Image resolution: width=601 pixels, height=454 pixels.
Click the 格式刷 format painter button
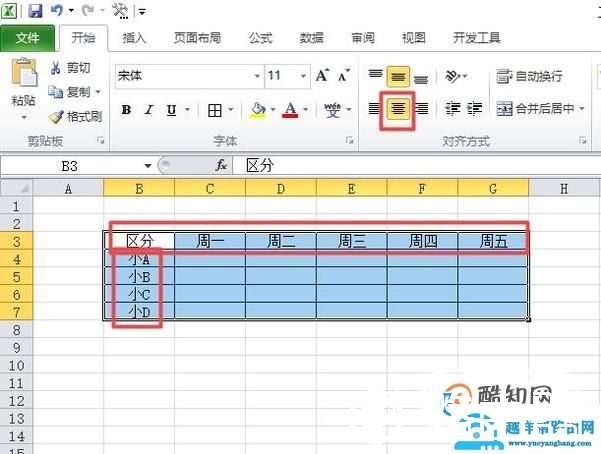coord(76,116)
